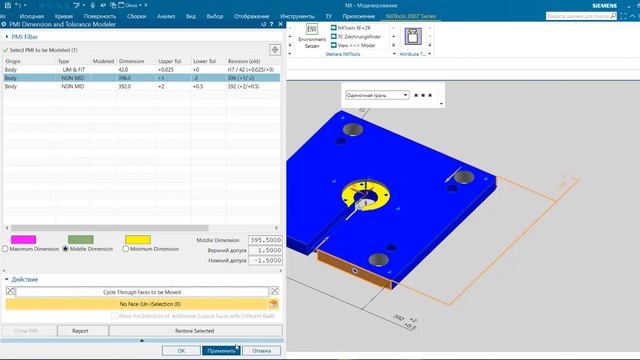Screen dimensions: 640x360
Task: Collapse the ribbon with the caret icon
Action: [633, 16]
